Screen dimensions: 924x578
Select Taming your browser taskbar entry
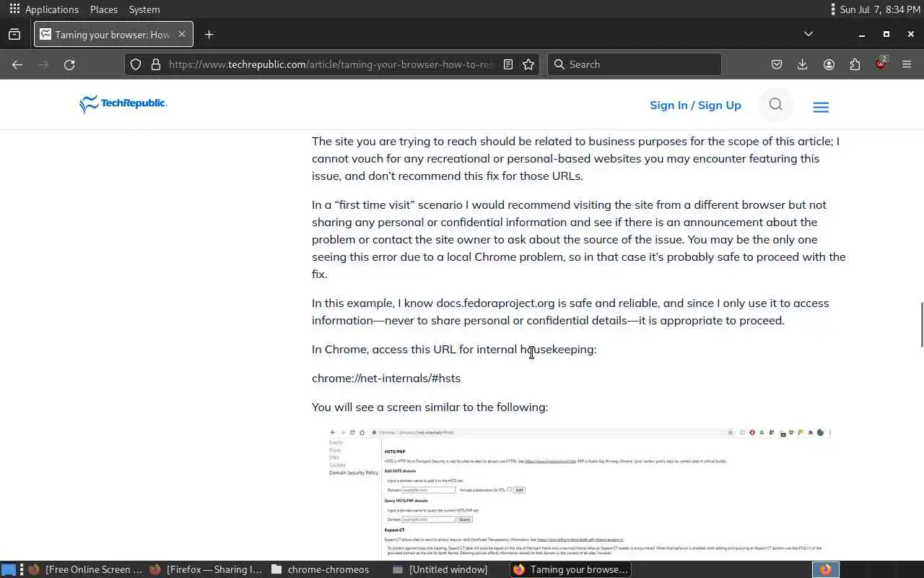[x=570, y=569]
